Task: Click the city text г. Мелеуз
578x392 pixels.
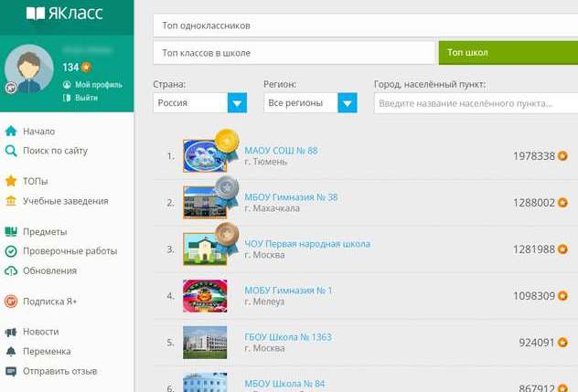Action: click(264, 302)
